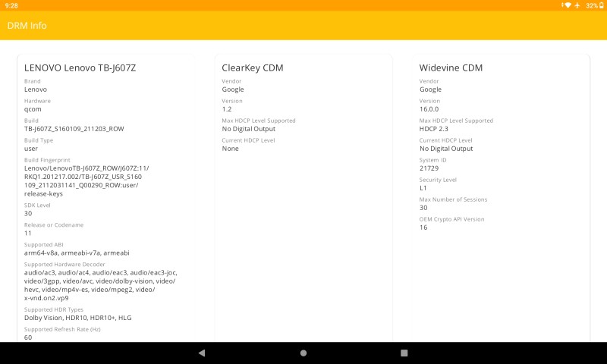Image resolution: width=607 pixels, height=364 pixels.
Task: Click the Supported Hardware Decoder codec list
Action: (x=101, y=285)
